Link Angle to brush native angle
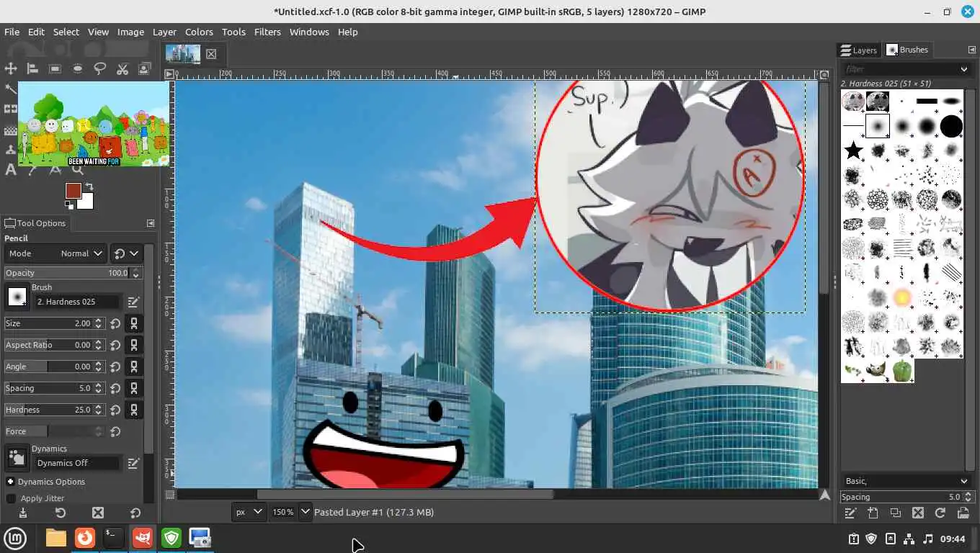The height and width of the screenshot is (553, 980). coord(133,367)
